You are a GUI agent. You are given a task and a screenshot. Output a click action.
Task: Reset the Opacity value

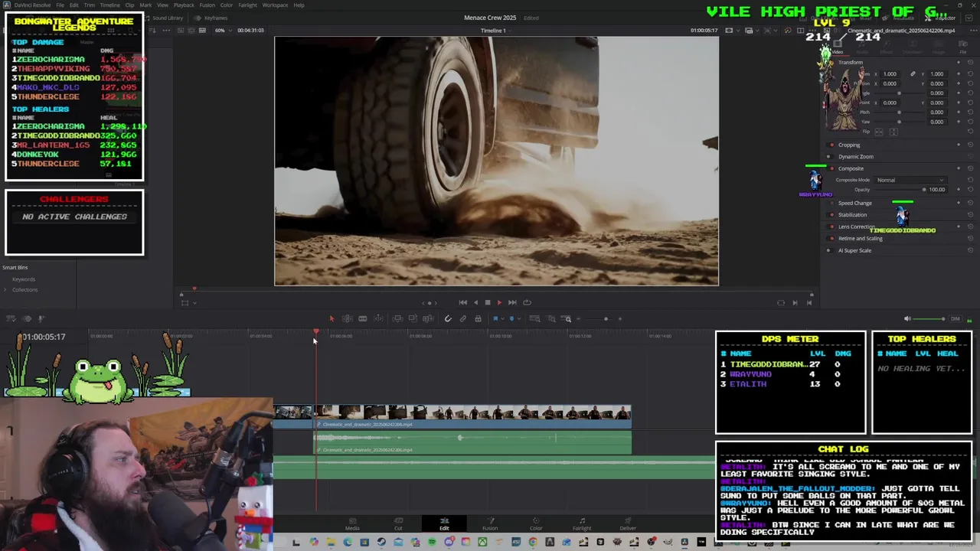coord(970,189)
